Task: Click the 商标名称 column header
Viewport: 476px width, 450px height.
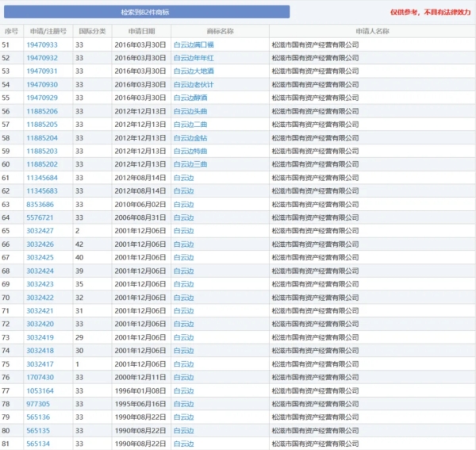Action: (219, 31)
